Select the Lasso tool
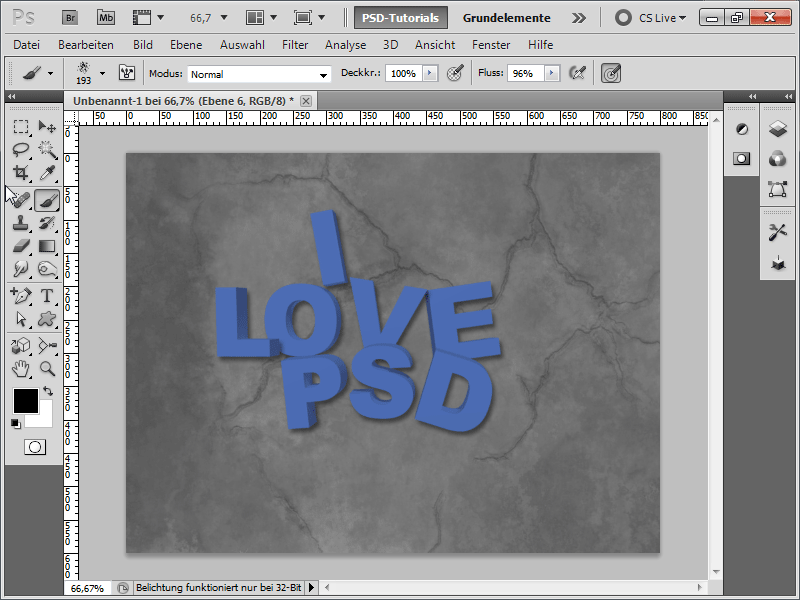Screen dimensions: 800x600 [x=21, y=150]
